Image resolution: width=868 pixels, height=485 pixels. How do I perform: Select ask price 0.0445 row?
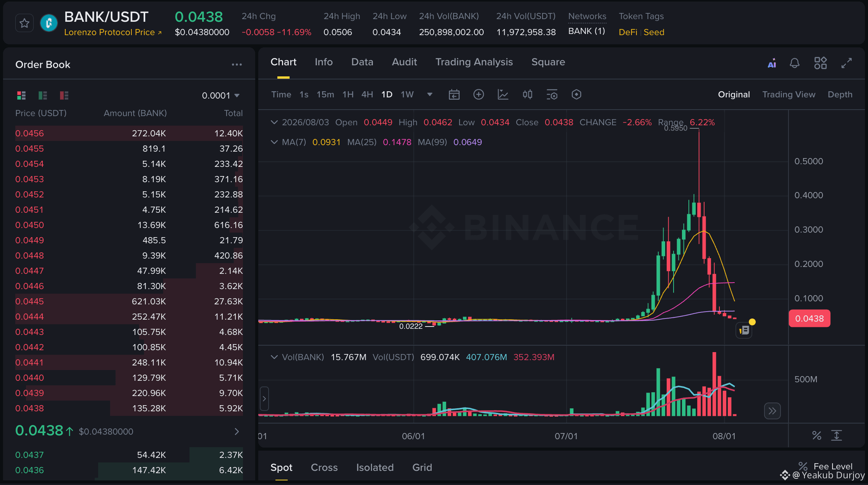[129, 301]
